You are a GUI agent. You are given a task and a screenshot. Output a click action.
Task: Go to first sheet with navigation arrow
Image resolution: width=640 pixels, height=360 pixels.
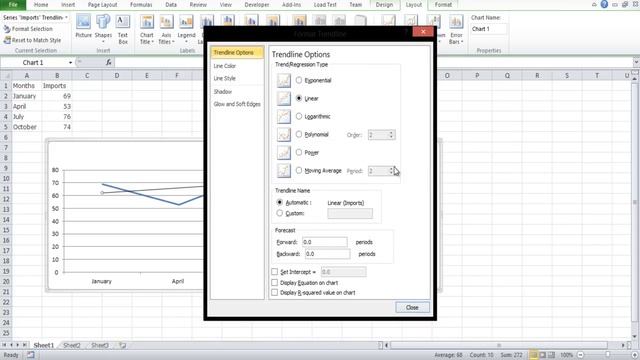pyautogui.click(x=4, y=345)
